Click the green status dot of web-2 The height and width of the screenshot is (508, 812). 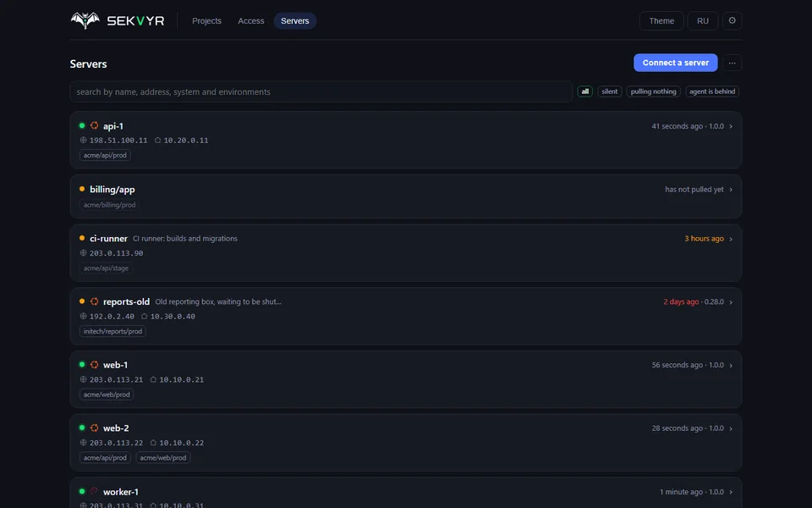(82, 428)
